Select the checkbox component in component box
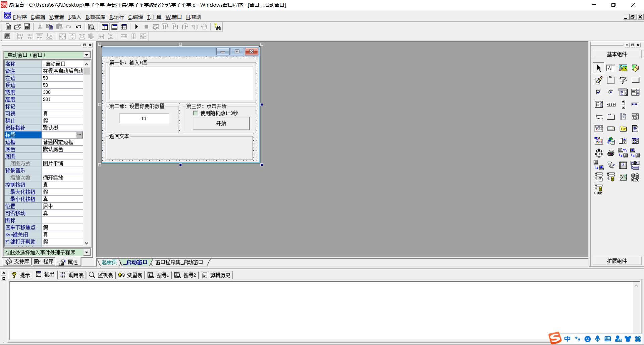The width and height of the screenshot is (644, 345). tap(599, 92)
